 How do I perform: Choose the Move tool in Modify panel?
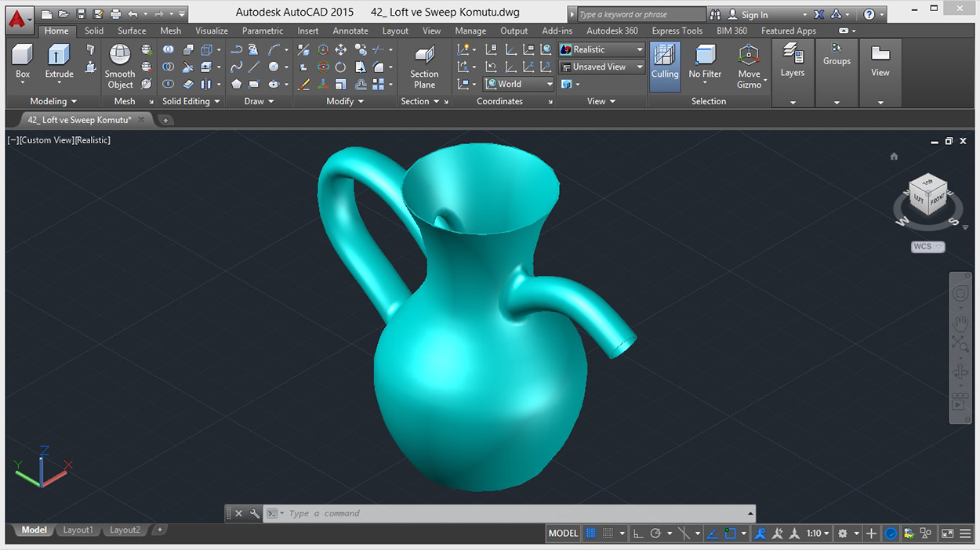(x=340, y=49)
